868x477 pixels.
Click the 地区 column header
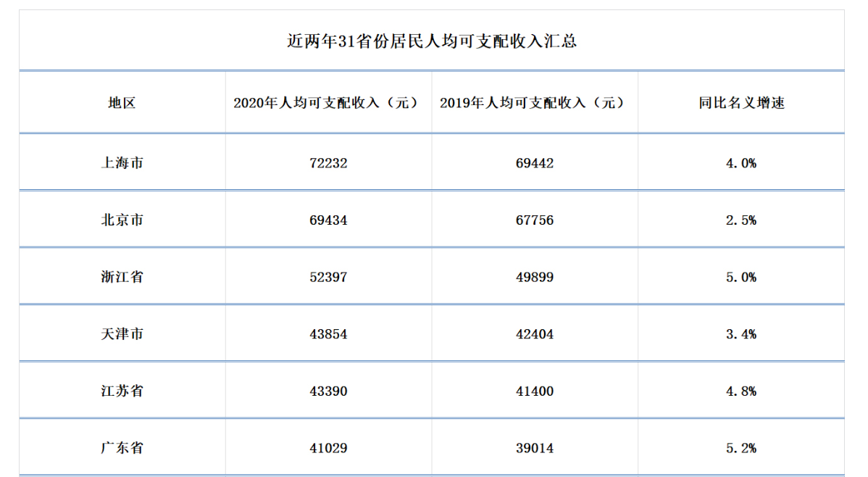pos(122,102)
